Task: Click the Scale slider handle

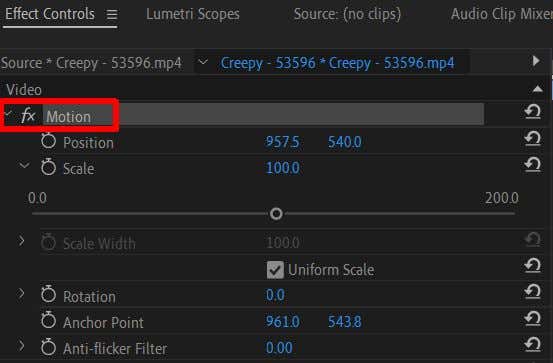Action: (x=276, y=213)
